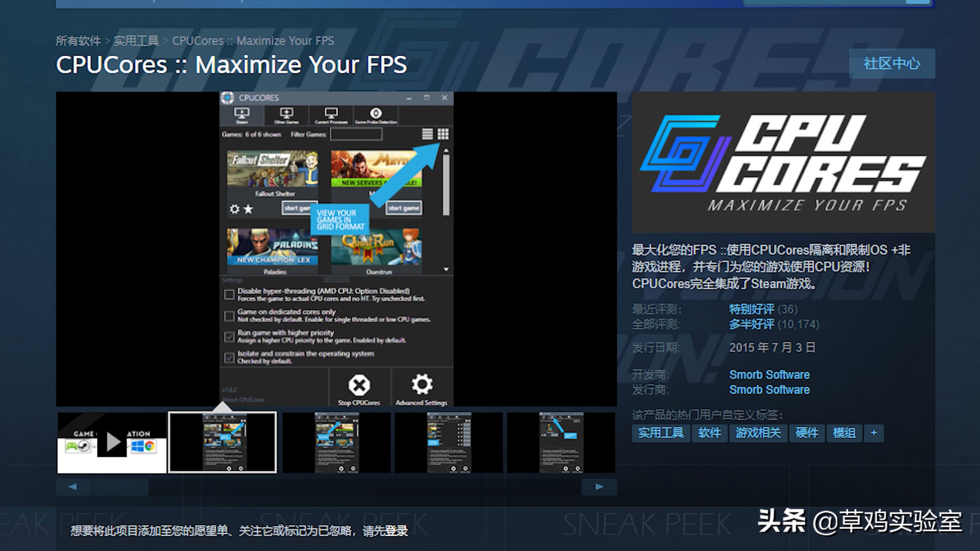Select the 模组 tag
This screenshot has height=551, width=980.
click(x=844, y=433)
